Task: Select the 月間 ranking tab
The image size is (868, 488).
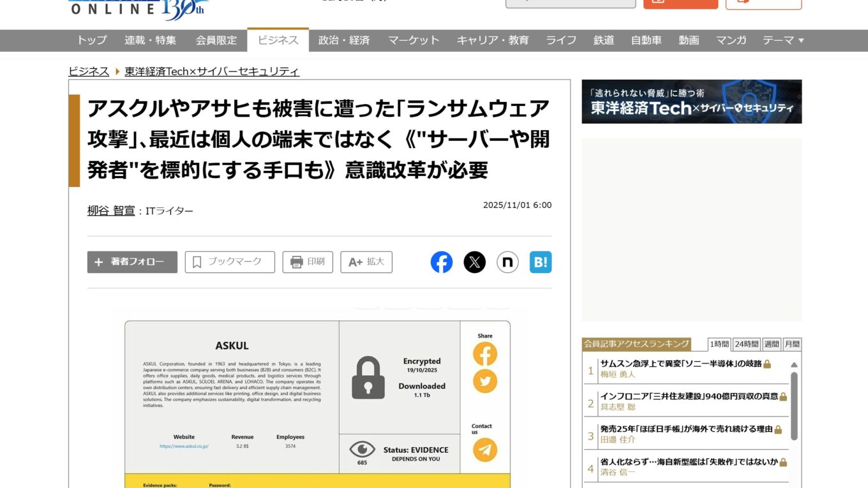Action: click(x=792, y=344)
